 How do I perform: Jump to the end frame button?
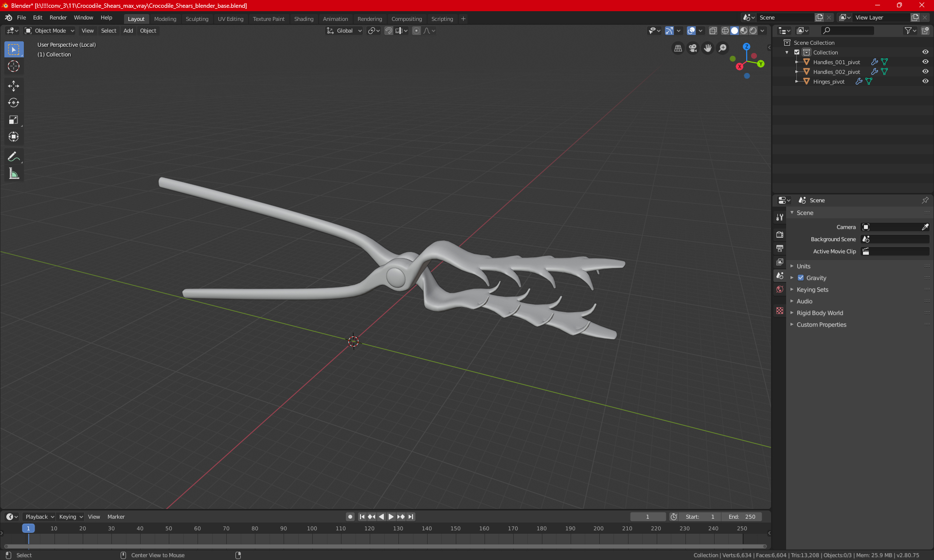coord(411,517)
